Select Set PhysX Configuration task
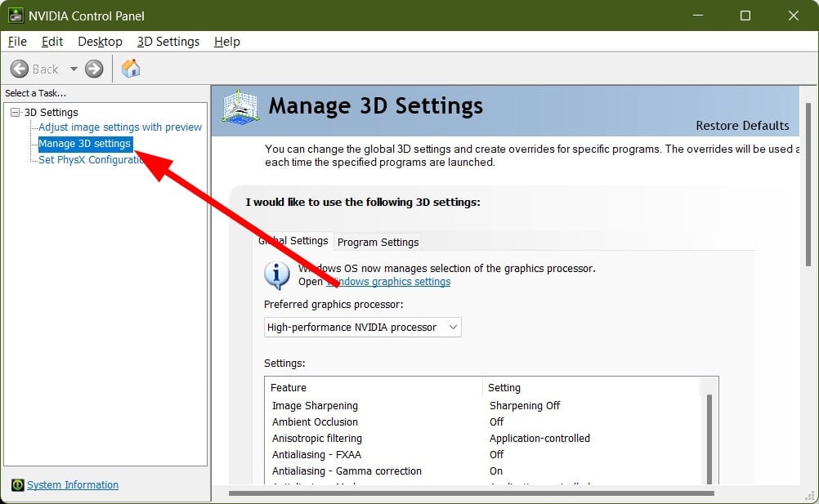Viewport: 819px width, 504px height. (91, 159)
